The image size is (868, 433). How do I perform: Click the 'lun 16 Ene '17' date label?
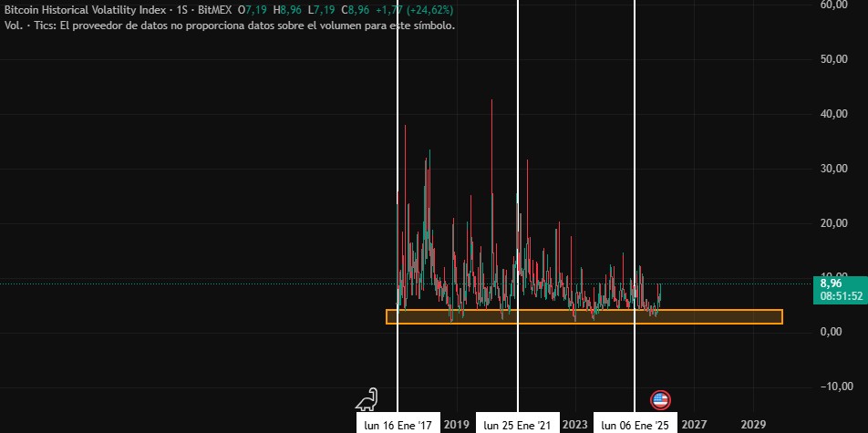coord(398,425)
